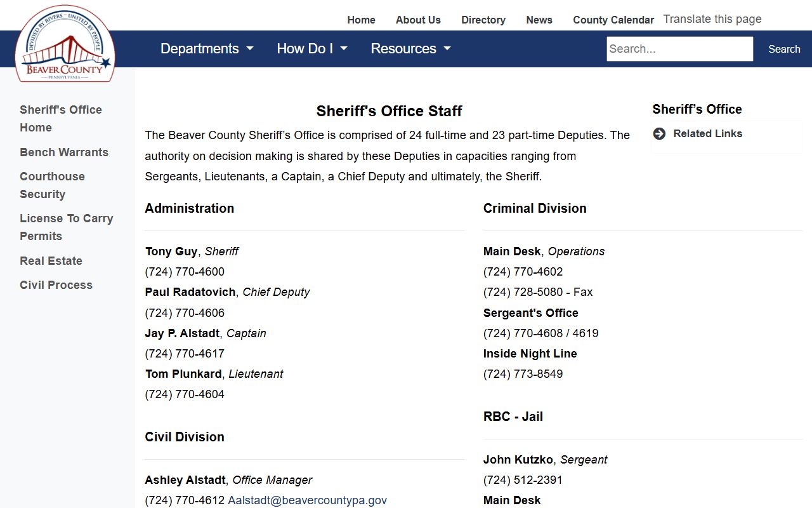The width and height of the screenshot is (812, 508).
Task: Click Translate this page
Action: pos(712,19)
